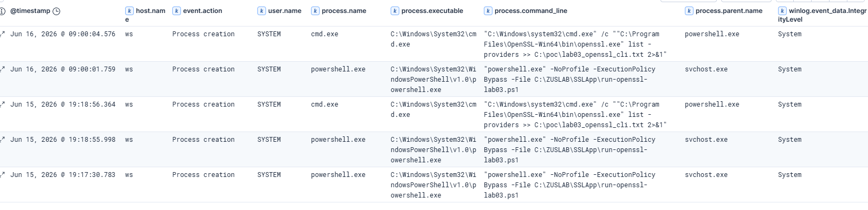Image resolution: width=868 pixels, height=210 pixels.
Task: Click PowerShell executable path in 09:00:01.759 row
Action: coord(433,80)
